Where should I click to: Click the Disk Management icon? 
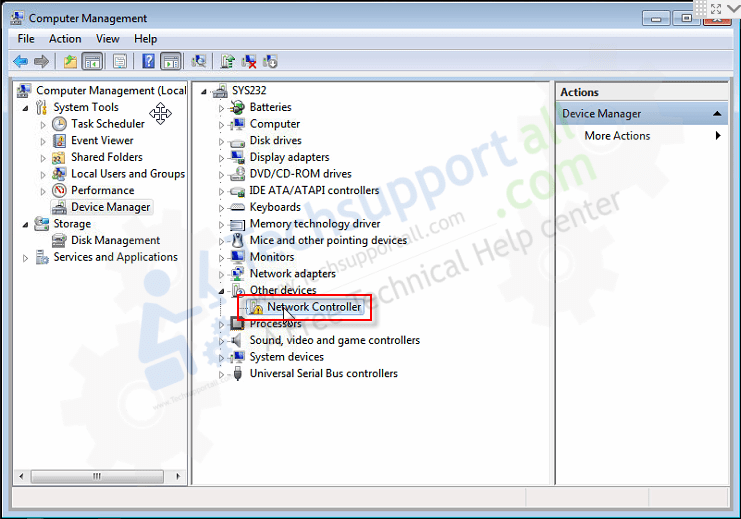59,240
